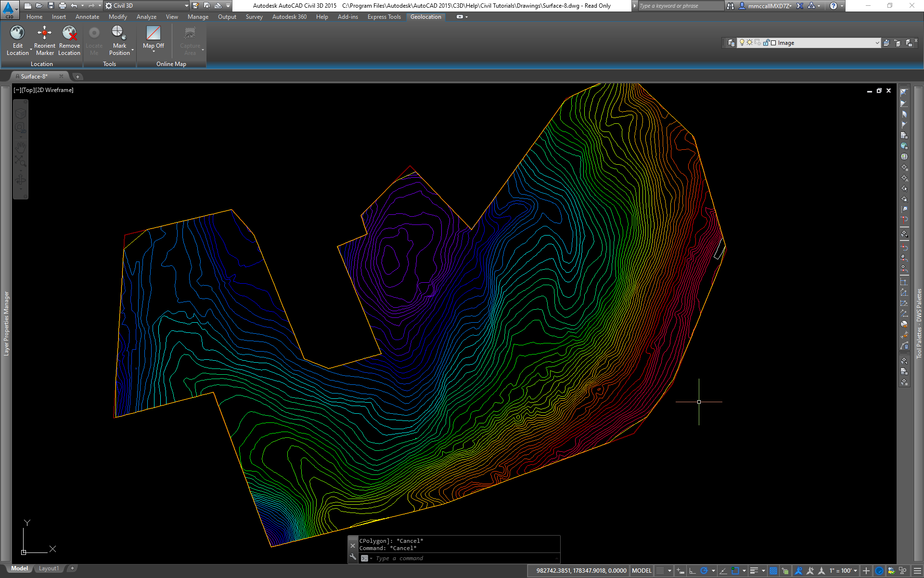Viewport: 924px width, 578px height.
Task: Click the layer color swatch for Image layer
Action: click(773, 43)
